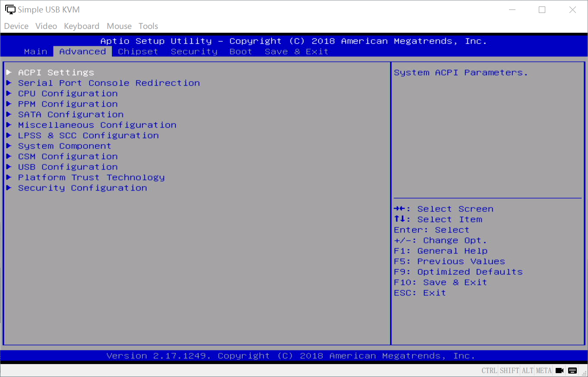Click arrow beside CPU Configuration
588x377 pixels.
[x=9, y=93]
